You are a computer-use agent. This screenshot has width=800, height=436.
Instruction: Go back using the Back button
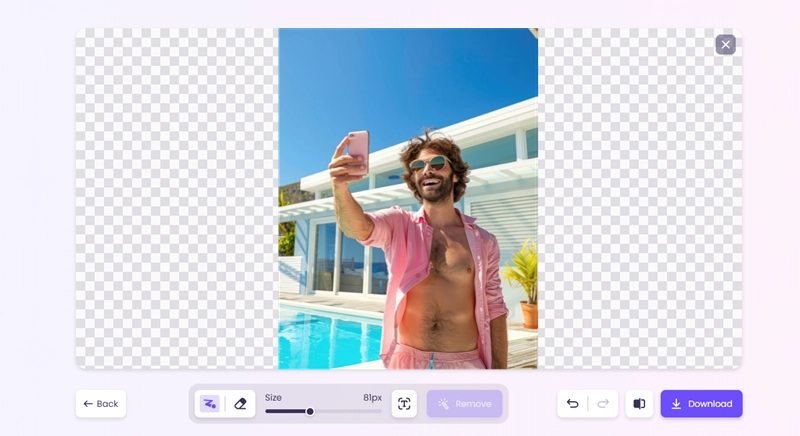(101, 404)
